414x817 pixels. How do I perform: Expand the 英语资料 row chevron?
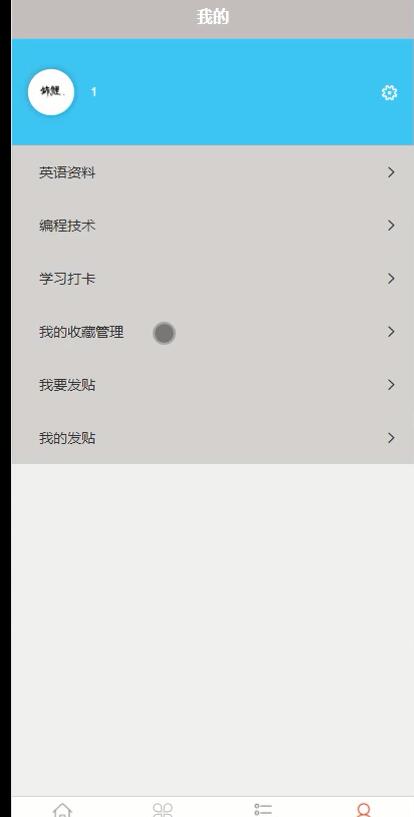point(391,172)
